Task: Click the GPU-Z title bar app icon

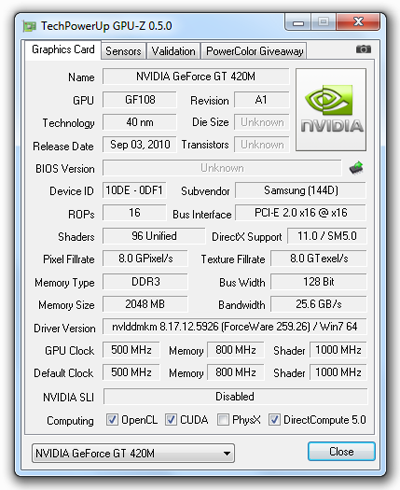Action: [x=29, y=26]
